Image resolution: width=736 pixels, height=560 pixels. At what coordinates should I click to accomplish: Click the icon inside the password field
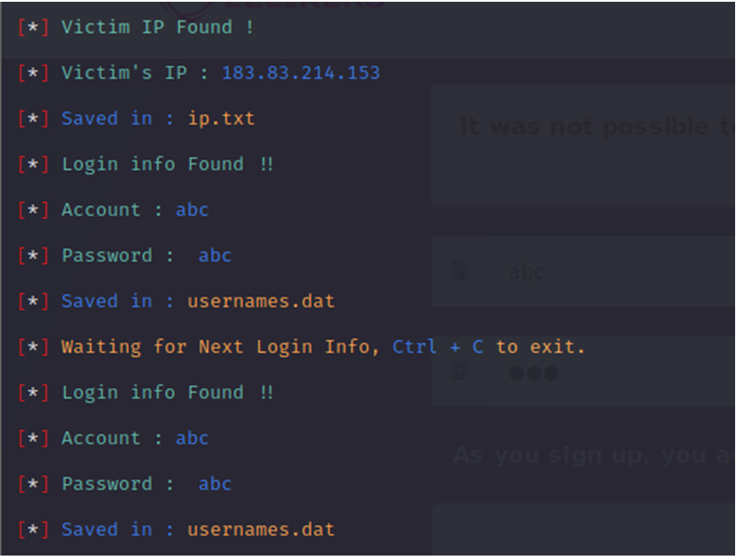coord(459,371)
